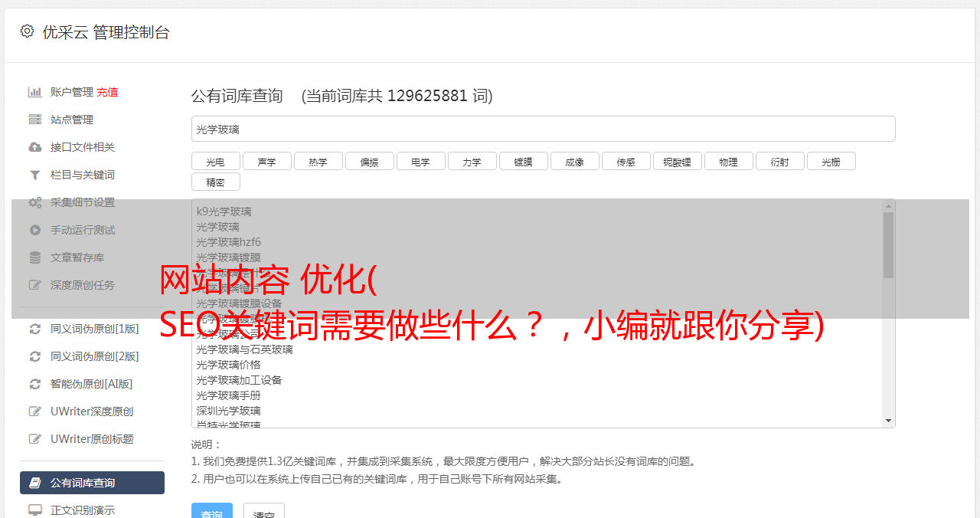Choose the 热学 tag button
The height and width of the screenshot is (518, 980).
pyautogui.click(x=318, y=161)
